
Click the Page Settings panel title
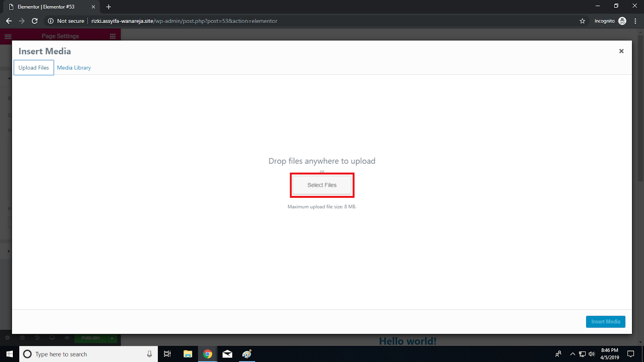(60, 36)
